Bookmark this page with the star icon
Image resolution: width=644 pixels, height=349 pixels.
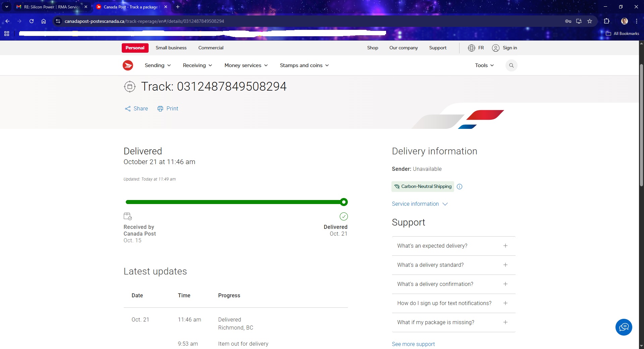(x=590, y=21)
